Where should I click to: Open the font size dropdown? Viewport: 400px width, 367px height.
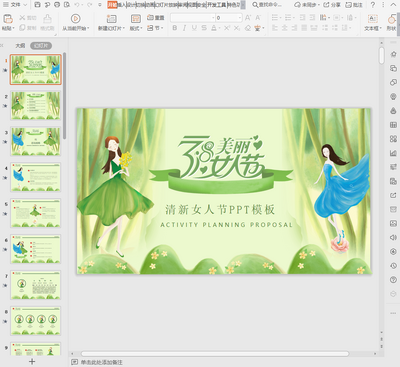click(x=240, y=18)
